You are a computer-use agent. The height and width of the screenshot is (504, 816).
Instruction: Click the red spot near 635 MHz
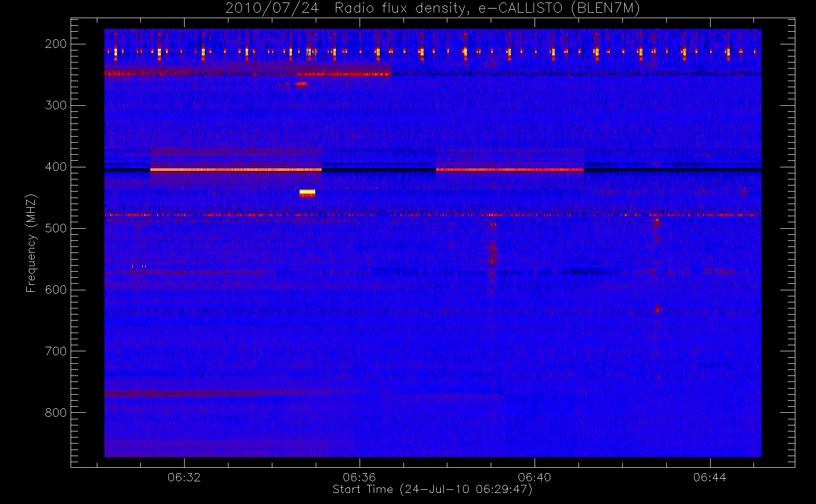(x=657, y=310)
